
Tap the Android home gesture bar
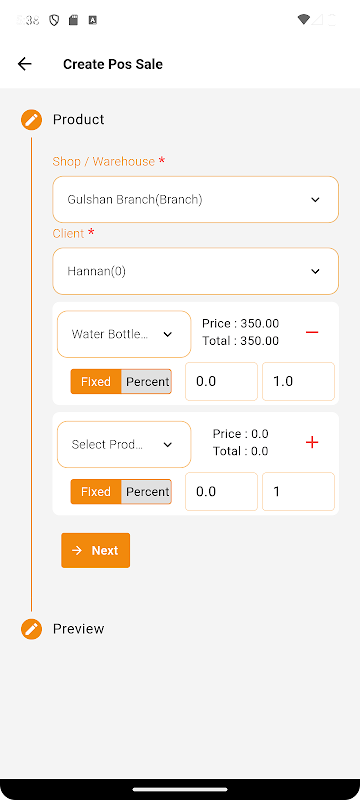pyautogui.click(x=180, y=789)
